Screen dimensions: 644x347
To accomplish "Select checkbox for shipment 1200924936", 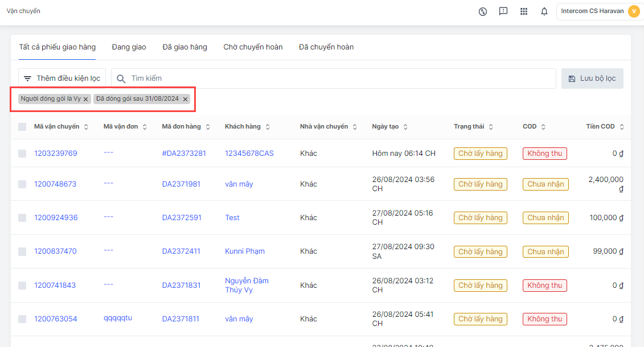I will point(22,218).
